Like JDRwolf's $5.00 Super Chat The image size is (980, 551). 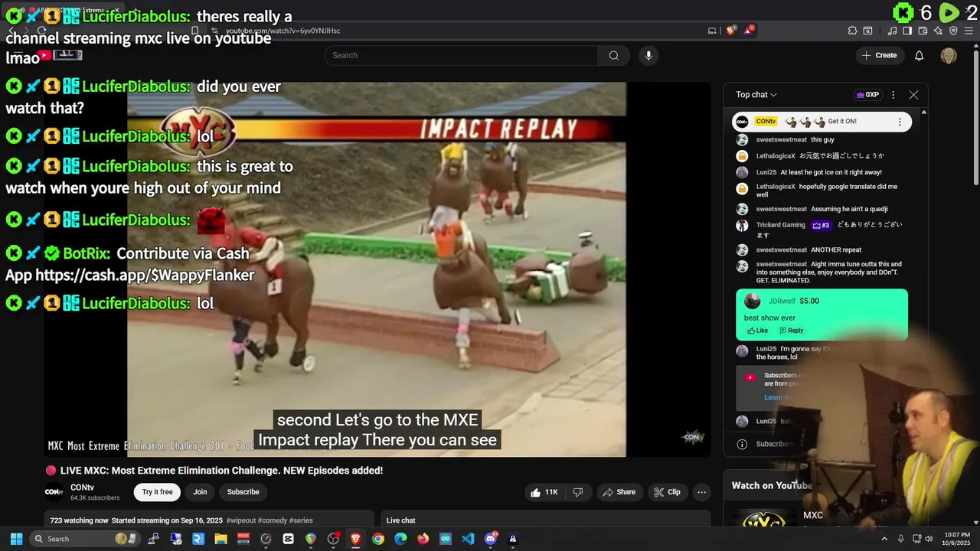tap(757, 331)
